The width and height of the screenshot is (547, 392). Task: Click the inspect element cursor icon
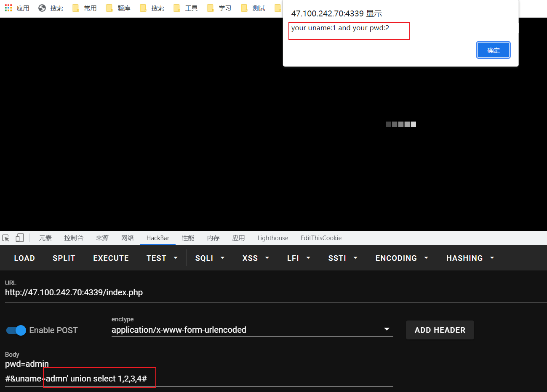[x=5, y=238]
